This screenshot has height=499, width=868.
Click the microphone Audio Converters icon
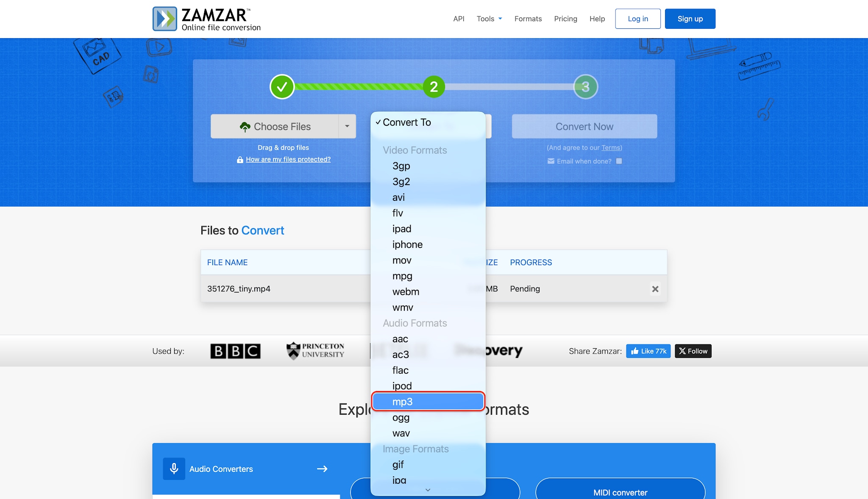[174, 469]
